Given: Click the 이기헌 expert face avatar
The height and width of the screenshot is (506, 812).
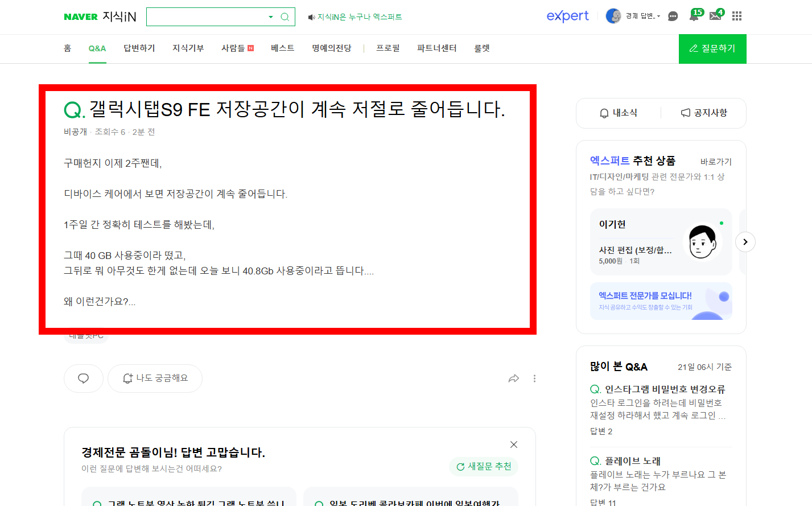Looking at the screenshot, I should [x=703, y=241].
